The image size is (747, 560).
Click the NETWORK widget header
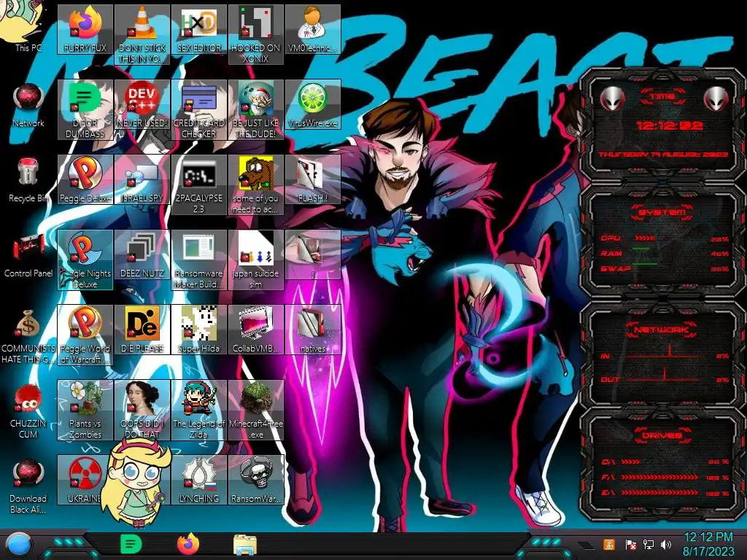coord(662,329)
